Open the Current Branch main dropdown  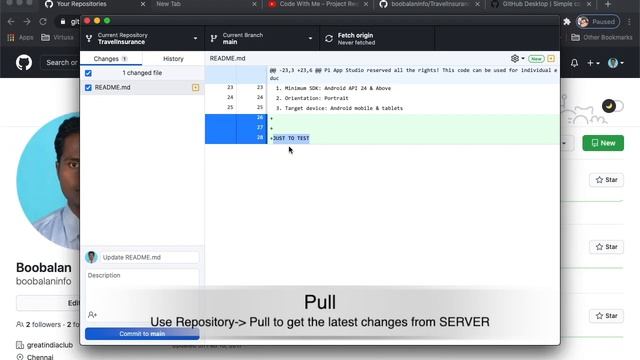pyautogui.click(x=261, y=38)
